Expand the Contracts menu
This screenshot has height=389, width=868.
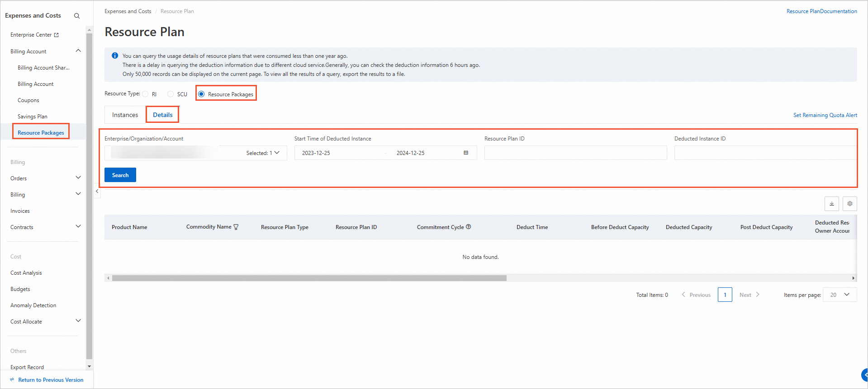point(78,226)
